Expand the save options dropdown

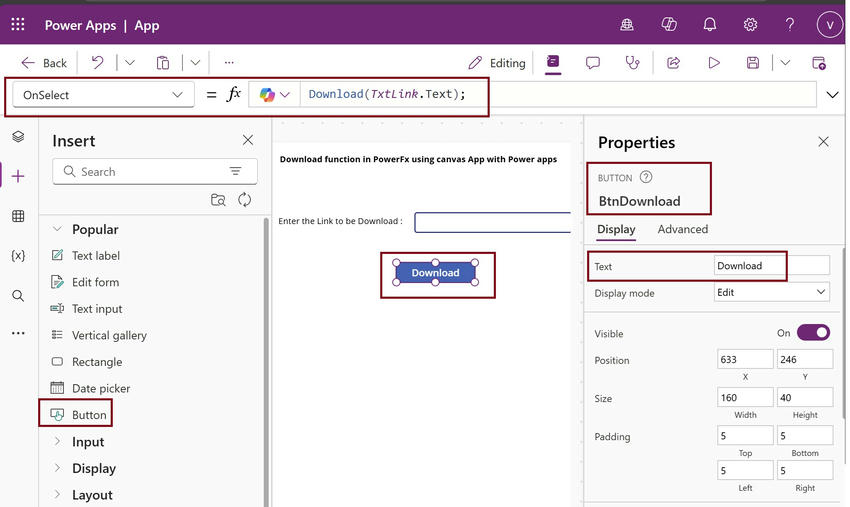point(785,62)
